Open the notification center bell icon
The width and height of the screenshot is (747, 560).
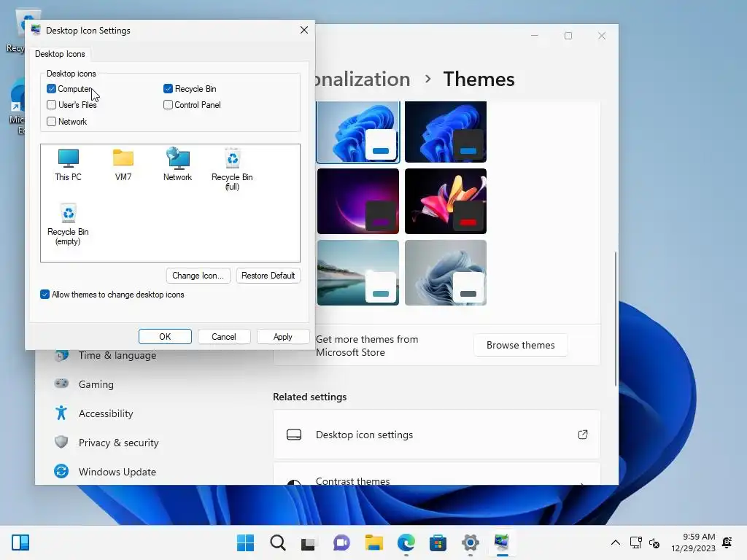point(727,542)
